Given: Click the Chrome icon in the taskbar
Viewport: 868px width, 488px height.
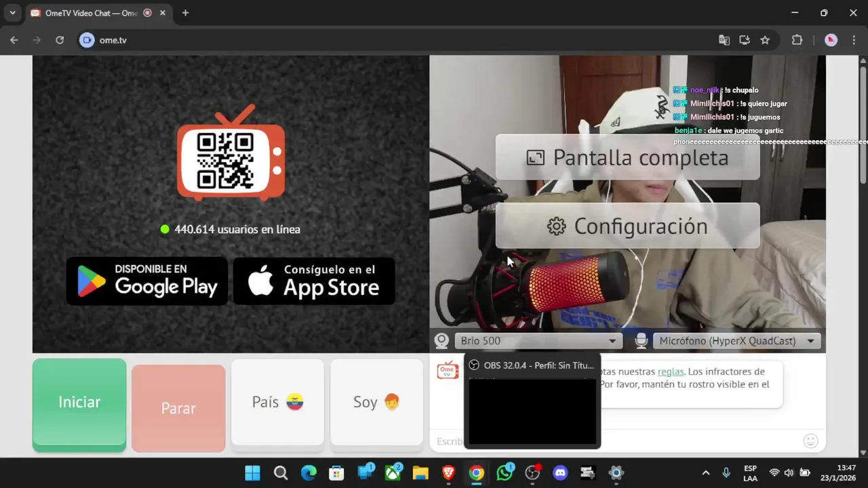Looking at the screenshot, I should [477, 473].
